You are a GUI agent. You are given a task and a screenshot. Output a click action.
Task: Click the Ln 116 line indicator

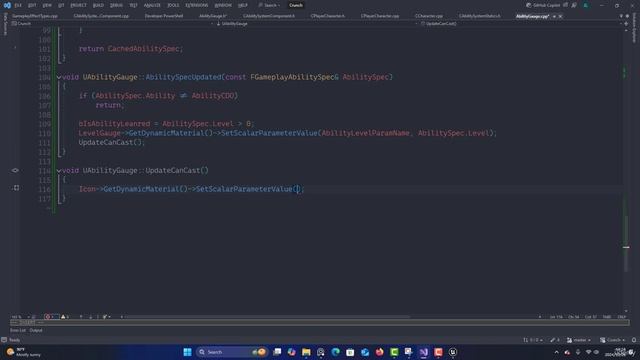[x=556, y=317]
